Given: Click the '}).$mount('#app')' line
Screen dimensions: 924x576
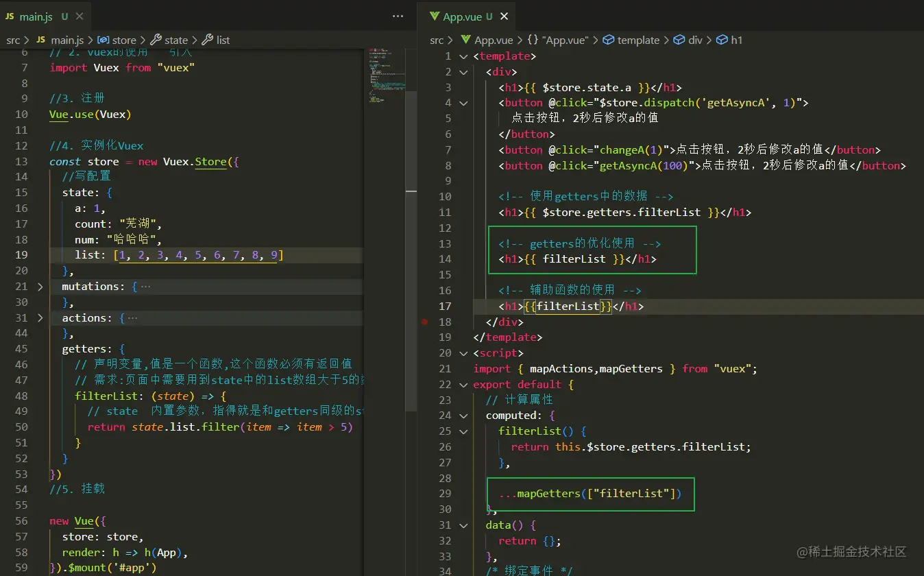Looking at the screenshot, I should click(103, 568).
